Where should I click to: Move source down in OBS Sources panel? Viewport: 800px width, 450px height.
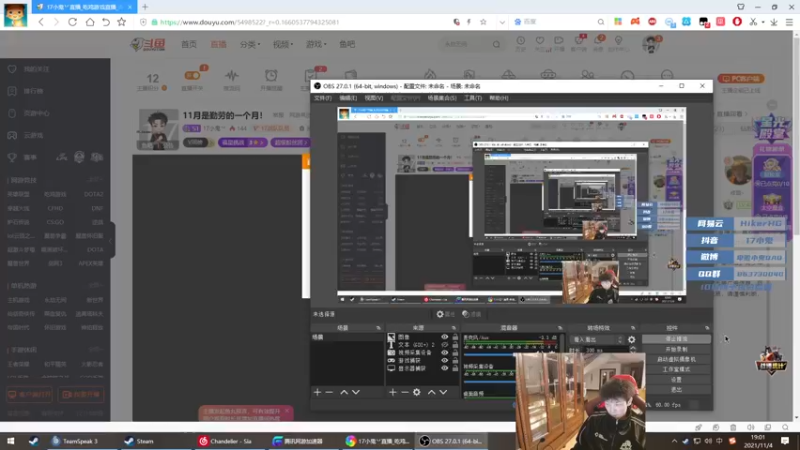pos(443,392)
